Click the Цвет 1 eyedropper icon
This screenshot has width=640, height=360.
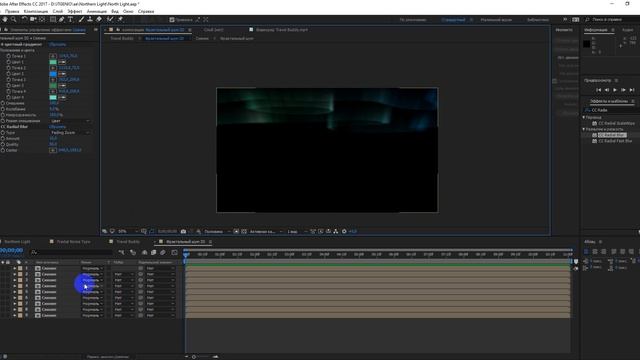click(x=62, y=62)
